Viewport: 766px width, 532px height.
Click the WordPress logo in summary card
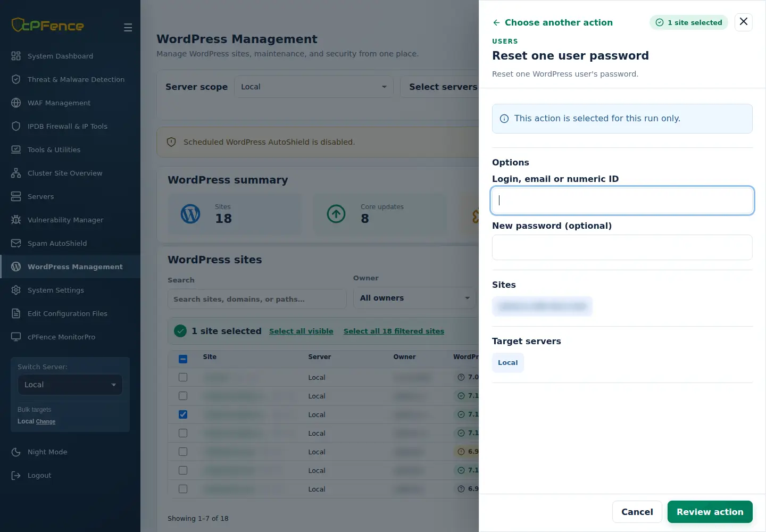(x=190, y=214)
